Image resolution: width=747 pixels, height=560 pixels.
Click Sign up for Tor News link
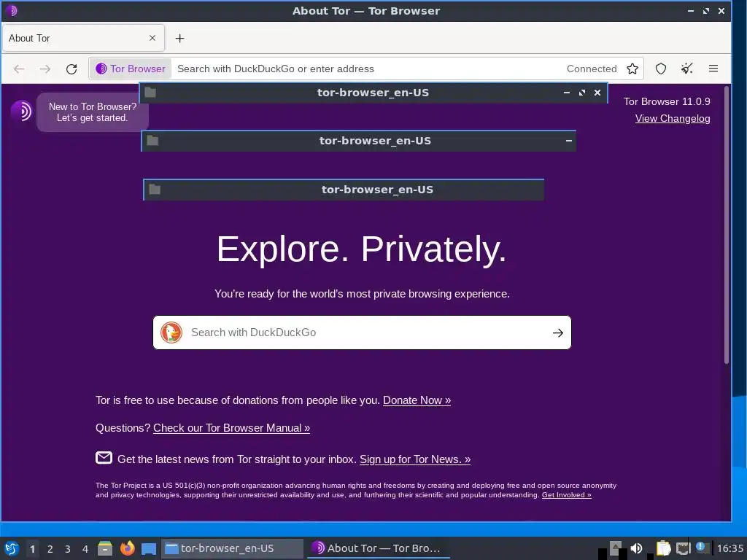pos(415,459)
